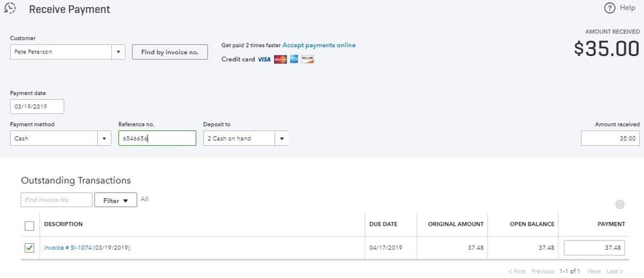Click the Discover card icon

pos(307,59)
